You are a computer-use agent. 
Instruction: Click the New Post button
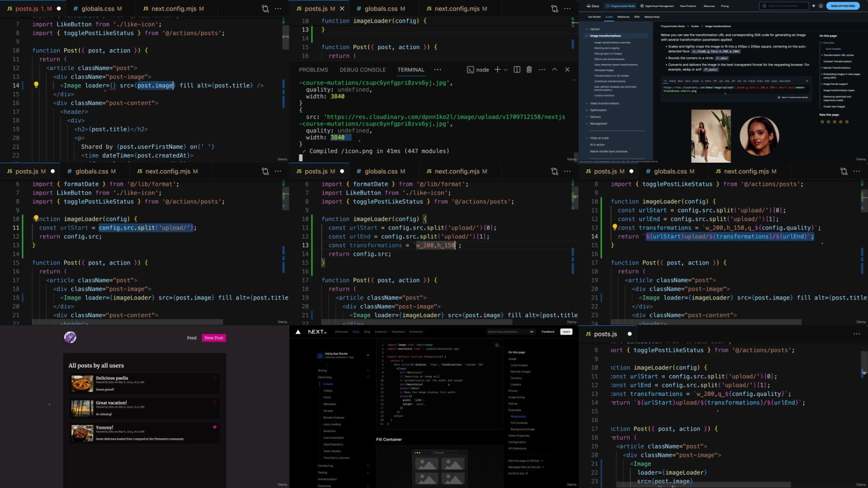pos(214,338)
